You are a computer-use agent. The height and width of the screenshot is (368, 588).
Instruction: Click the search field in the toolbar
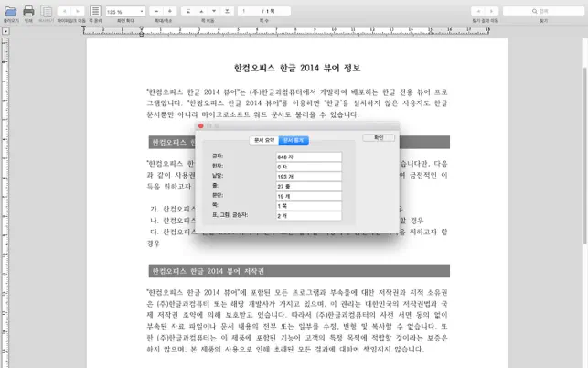click(543, 11)
